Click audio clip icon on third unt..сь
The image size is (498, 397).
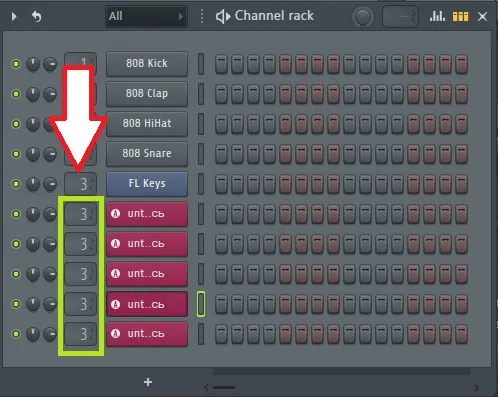point(115,274)
